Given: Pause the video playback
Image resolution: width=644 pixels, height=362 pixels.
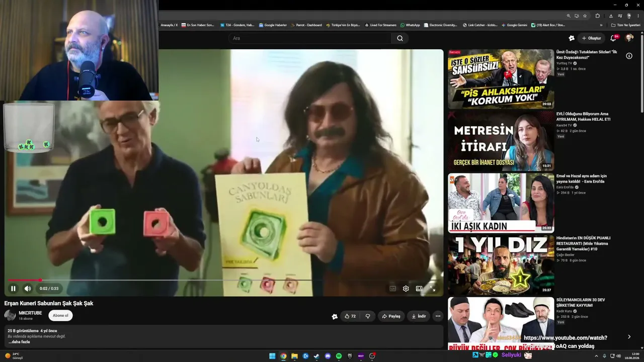Looking at the screenshot, I should 13,289.
